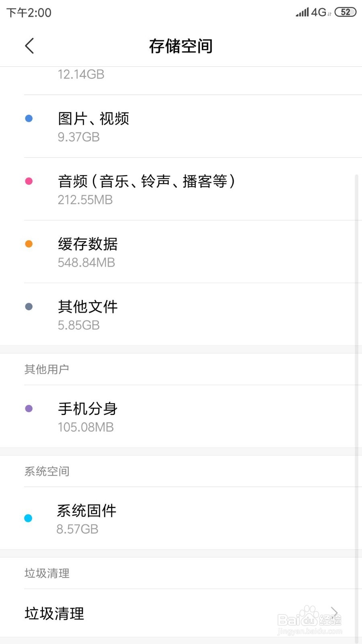Tap the purple dot beside 手机分身

pyautogui.click(x=29, y=409)
